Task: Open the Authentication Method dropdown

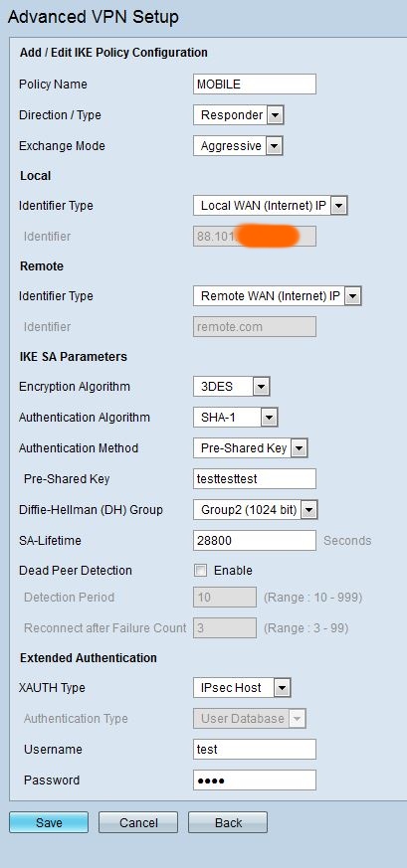Action: pyautogui.click(x=251, y=448)
